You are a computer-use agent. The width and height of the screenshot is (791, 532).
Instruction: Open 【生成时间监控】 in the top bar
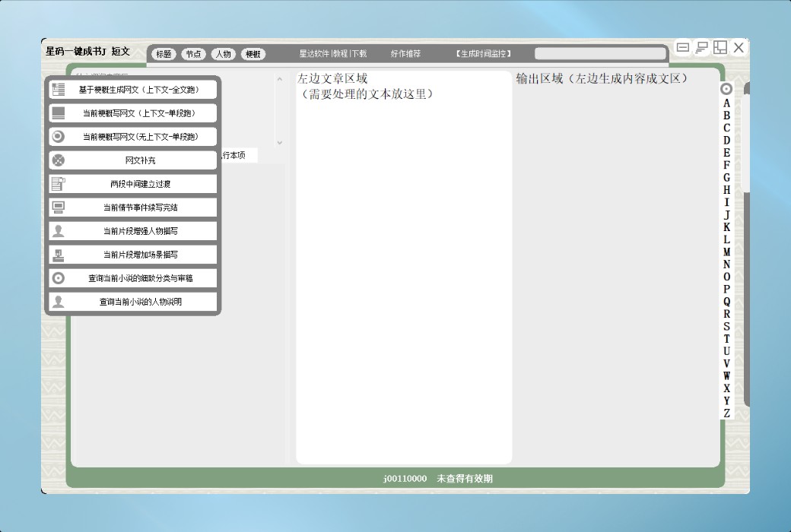484,54
